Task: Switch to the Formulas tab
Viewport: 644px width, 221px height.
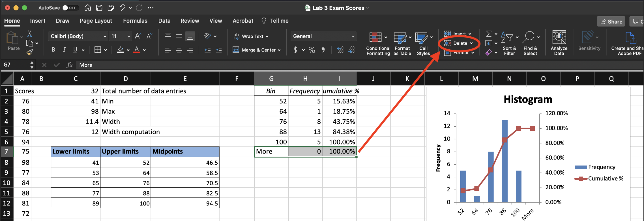Action: 135,21
